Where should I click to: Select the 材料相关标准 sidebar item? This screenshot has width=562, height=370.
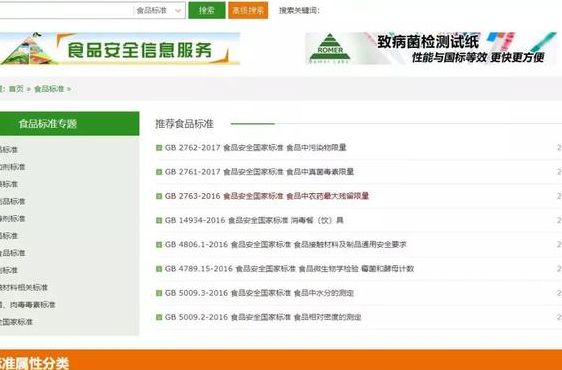pyautogui.click(x=24, y=288)
